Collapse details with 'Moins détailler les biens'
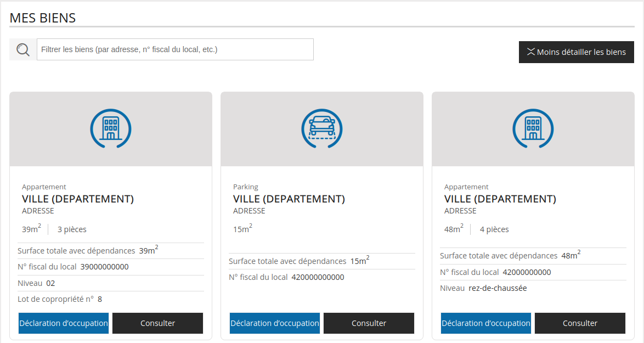 point(576,52)
